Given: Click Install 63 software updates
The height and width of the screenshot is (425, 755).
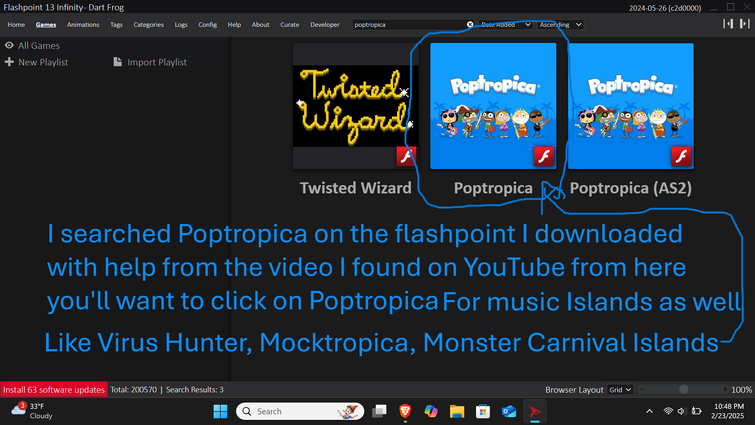Looking at the screenshot, I should (x=53, y=389).
